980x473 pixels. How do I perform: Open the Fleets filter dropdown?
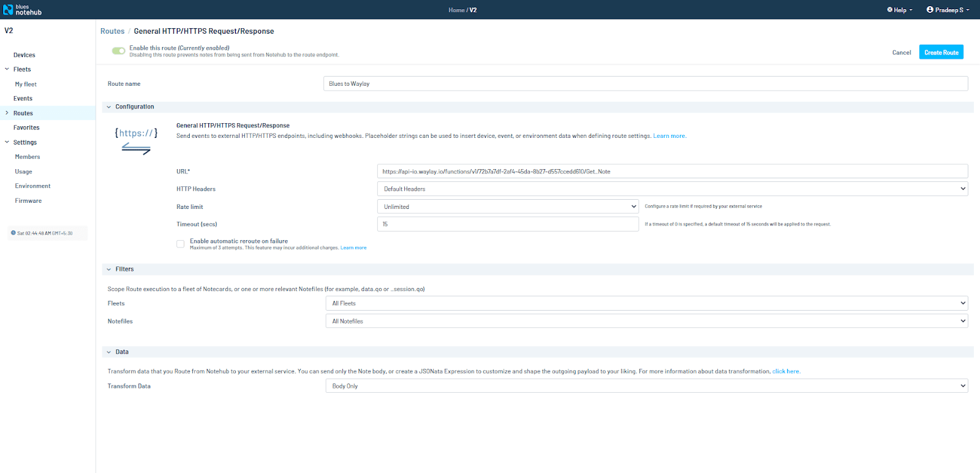647,303
